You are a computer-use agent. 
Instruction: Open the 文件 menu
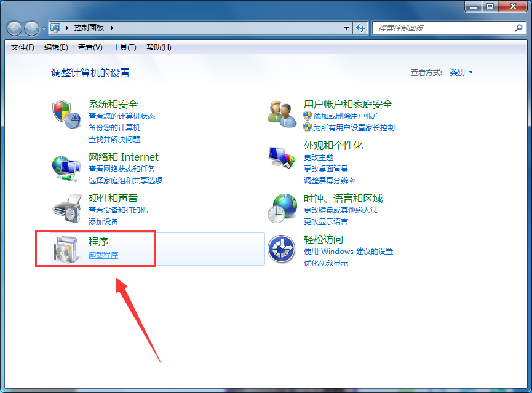tap(22, 47)
